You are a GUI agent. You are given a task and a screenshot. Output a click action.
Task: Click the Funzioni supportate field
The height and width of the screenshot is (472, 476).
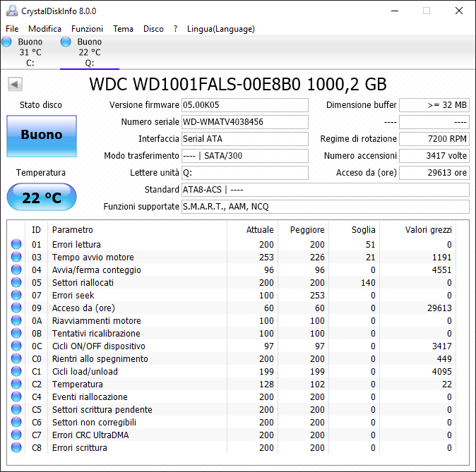pos(326,207)
